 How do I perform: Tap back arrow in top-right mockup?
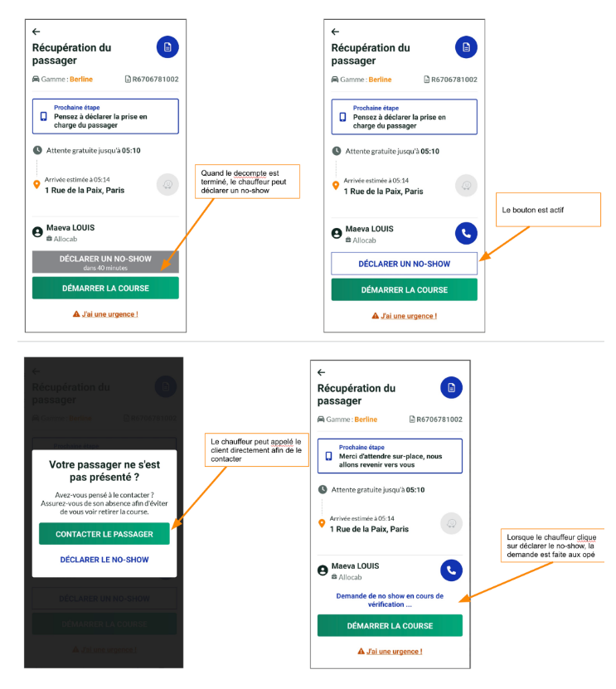(x=335, y=32)
